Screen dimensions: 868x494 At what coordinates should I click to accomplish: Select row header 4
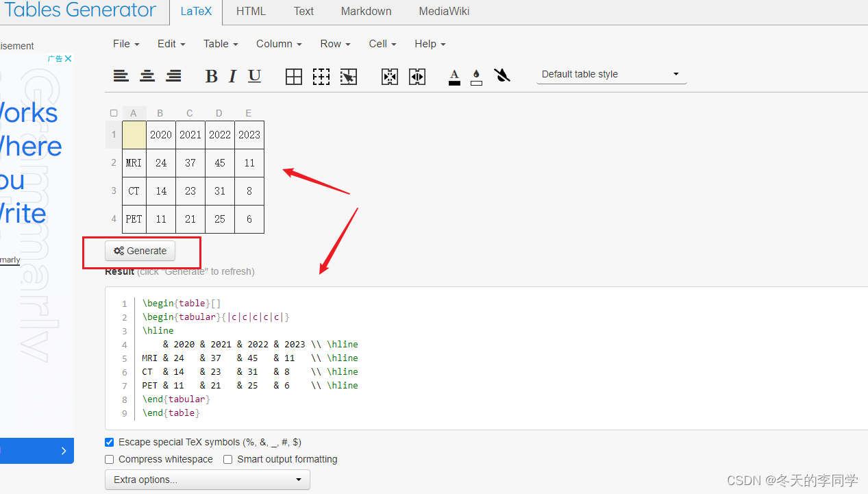coord(114,219)
